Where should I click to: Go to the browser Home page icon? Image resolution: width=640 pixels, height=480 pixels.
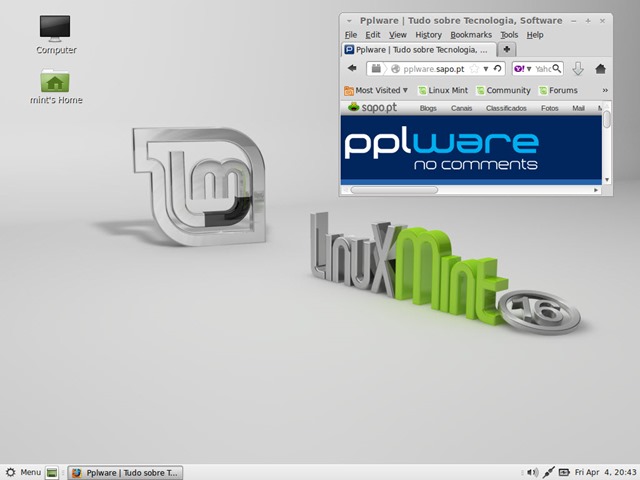[x=600, y=69]
